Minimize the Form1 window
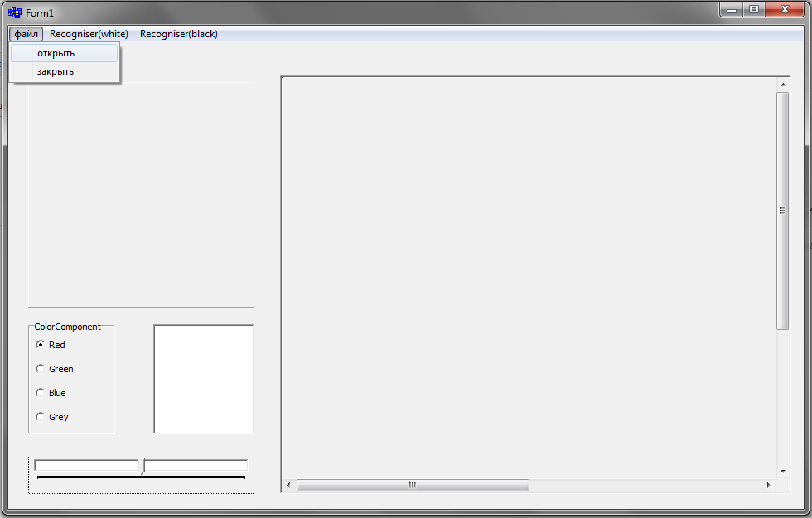Image resolution: width=812 pixels, height=518 pixels. click(731, 10)
